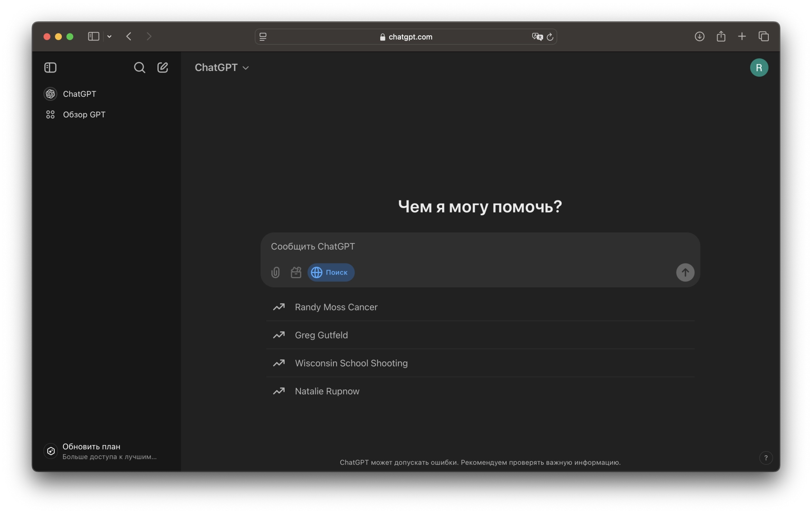The width and height of the screenshot is (812, 514).
Task: Open Обзор GPT in sidebar
Action: 84,115
